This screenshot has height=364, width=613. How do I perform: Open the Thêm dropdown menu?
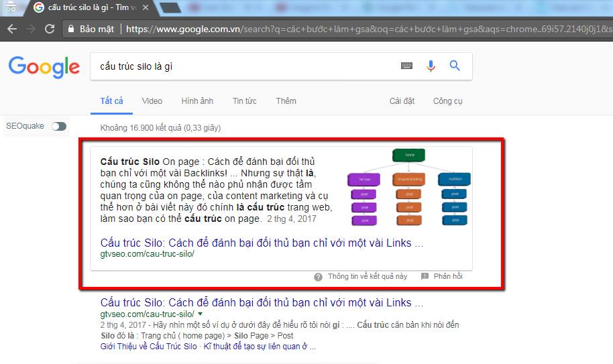coord(286,101)
